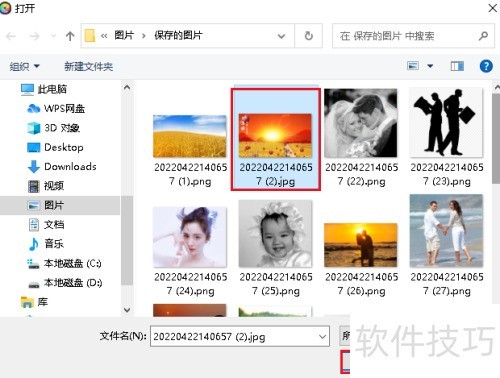Select wheat field image 7 (1).png
Viewport: 500px width, 378px height.
click(x=190, y=151)
